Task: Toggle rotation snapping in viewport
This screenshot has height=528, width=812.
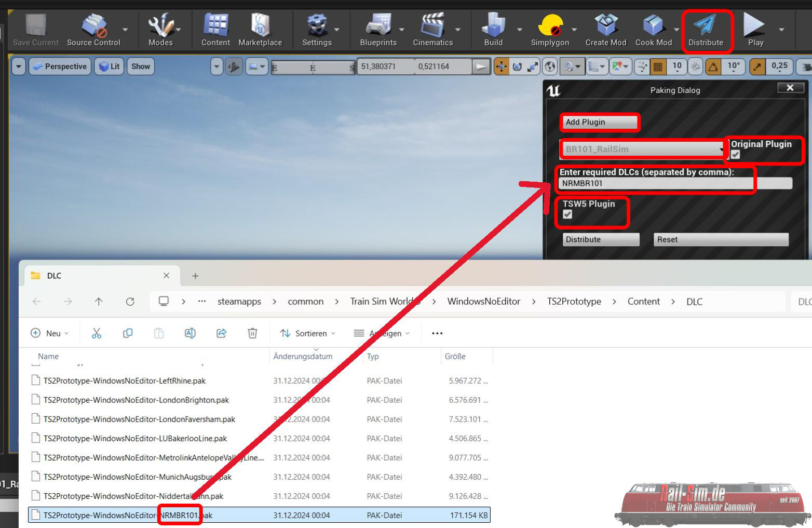Action: [713, 66]
